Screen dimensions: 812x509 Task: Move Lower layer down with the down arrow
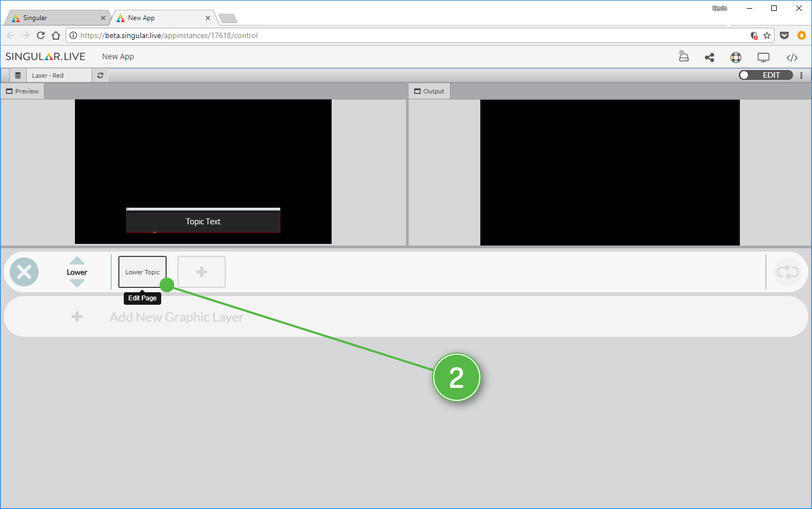click(x=77, y=283)
